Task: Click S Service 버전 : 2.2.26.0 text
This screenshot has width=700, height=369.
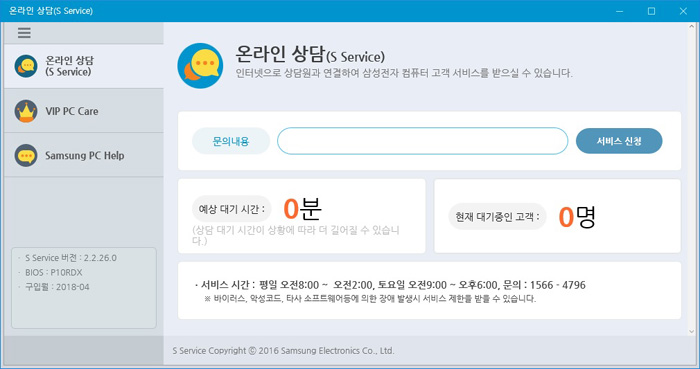Action: click(x=71, y=258)
